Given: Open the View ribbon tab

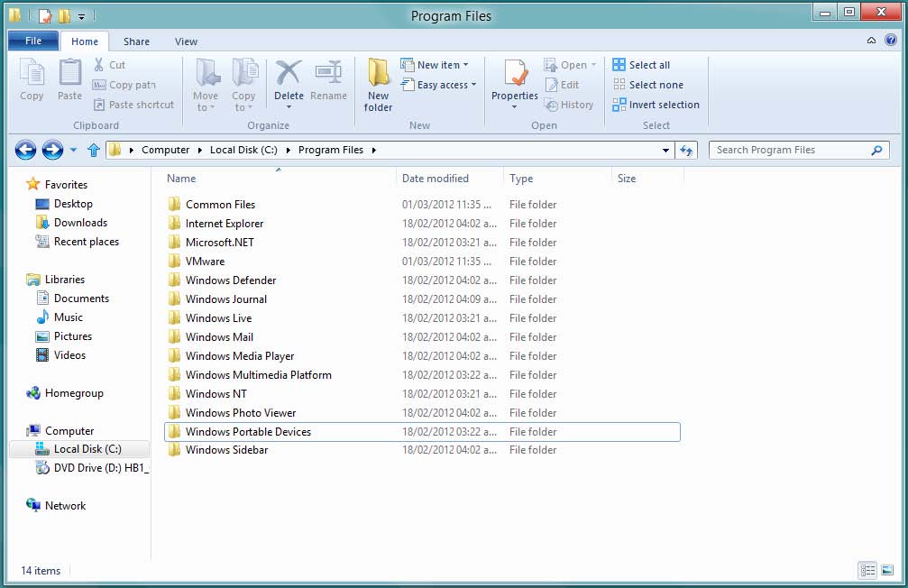Looking at the screenshot, I should (186, 41).
